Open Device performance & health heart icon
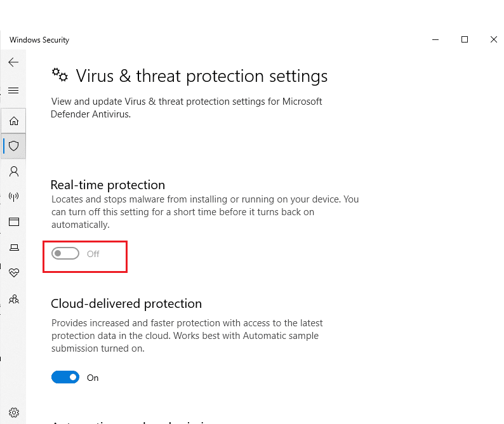The image size is (504, 424). tap(13, 273)
